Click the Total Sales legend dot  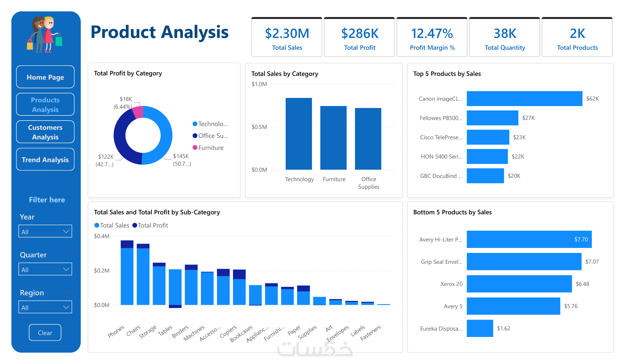(x=97, y=225)
